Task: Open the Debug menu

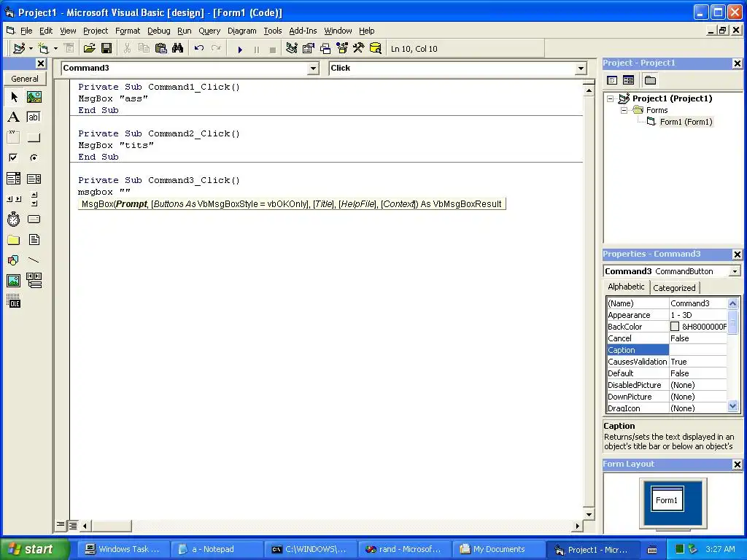Action: click(158, 31)
